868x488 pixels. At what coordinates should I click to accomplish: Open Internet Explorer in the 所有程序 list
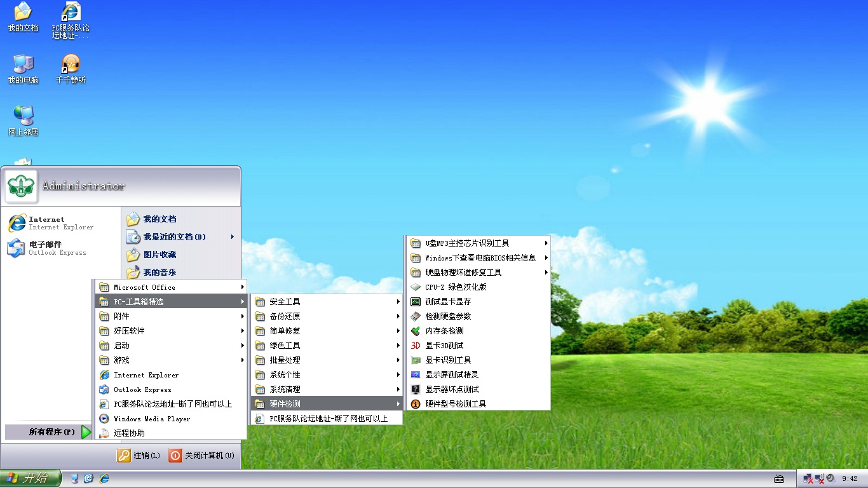coord(170,375)
